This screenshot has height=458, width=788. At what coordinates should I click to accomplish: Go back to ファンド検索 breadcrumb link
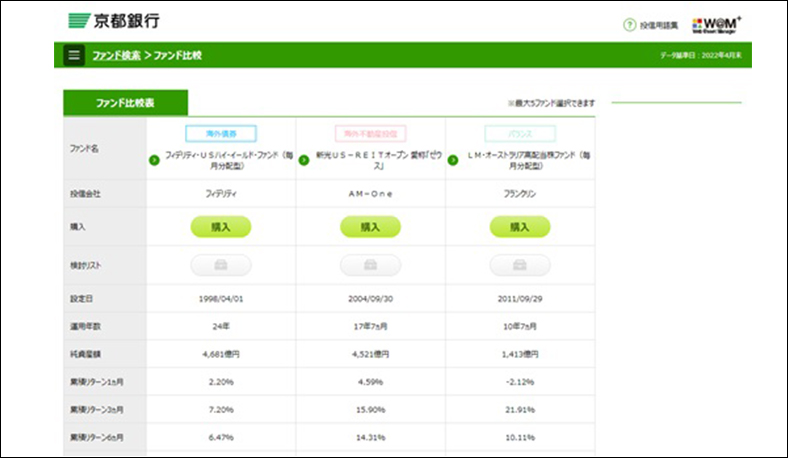116,55
